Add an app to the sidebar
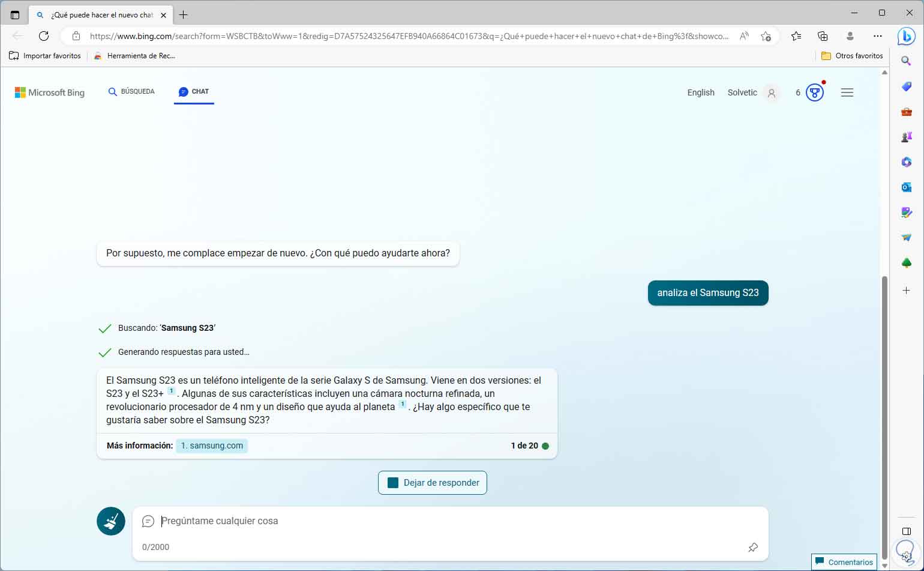This screenshot has height=571, width=924. coord(906,291)
